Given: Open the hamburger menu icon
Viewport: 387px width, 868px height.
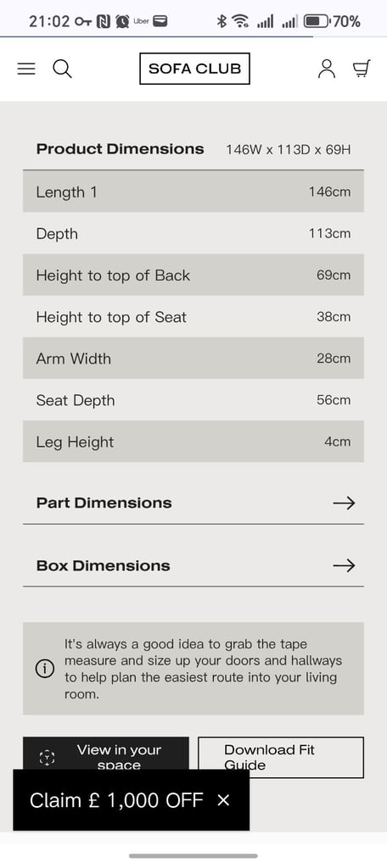Looking at the screenshot, I should [26, 69].
